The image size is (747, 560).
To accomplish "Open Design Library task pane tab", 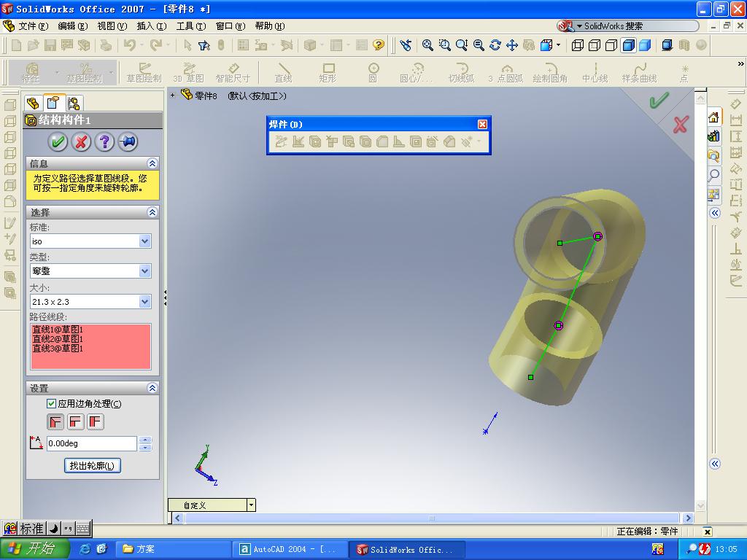I will pos(713,136).
